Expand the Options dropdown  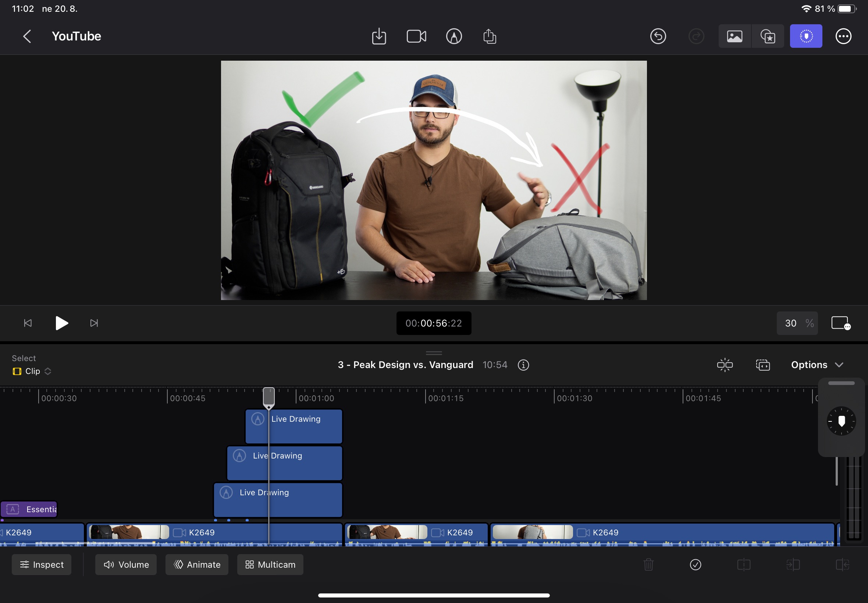click(817, 365)
